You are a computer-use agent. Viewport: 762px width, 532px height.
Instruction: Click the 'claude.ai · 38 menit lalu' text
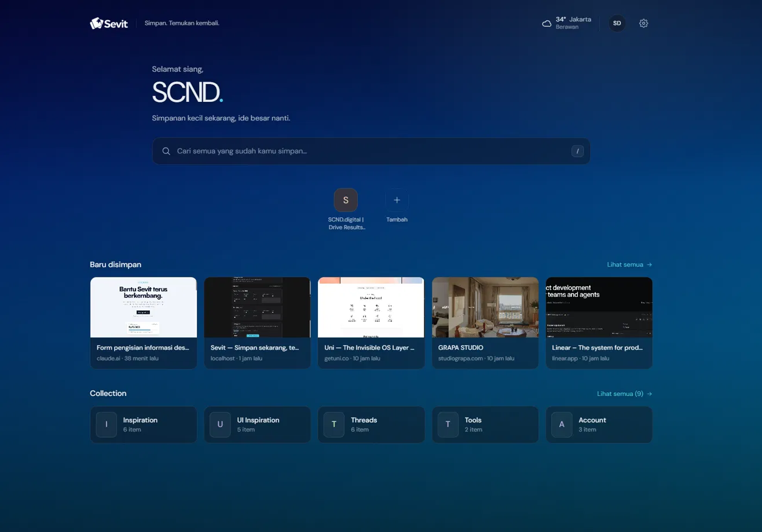(127, 358)
